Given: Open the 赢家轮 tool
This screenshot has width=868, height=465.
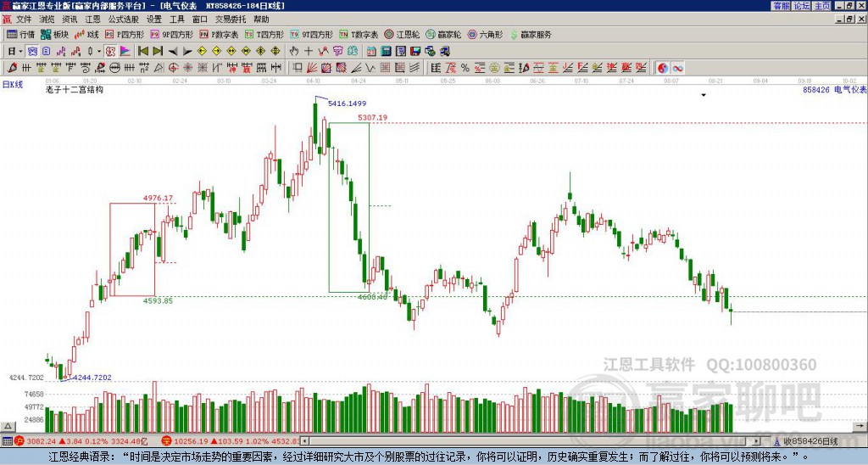Looking at the screenshot, I should [x=444, y=34].
